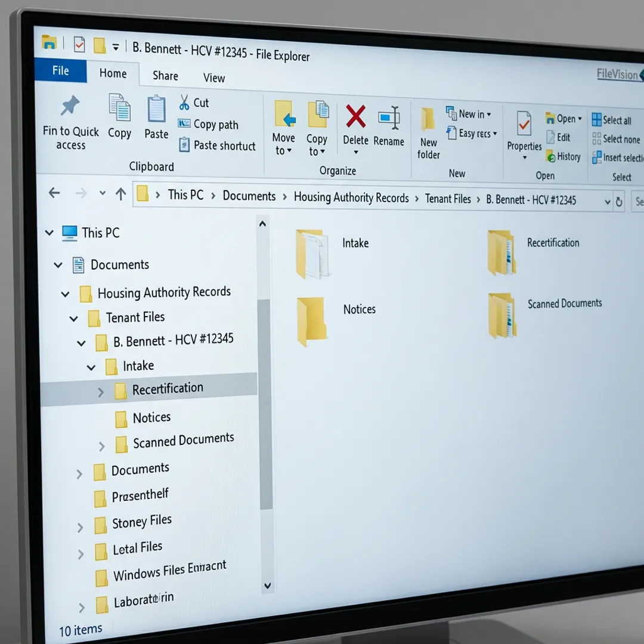Open the New in dropdown
The height and width of the screenshot is (644, 644).
[468, 113]
